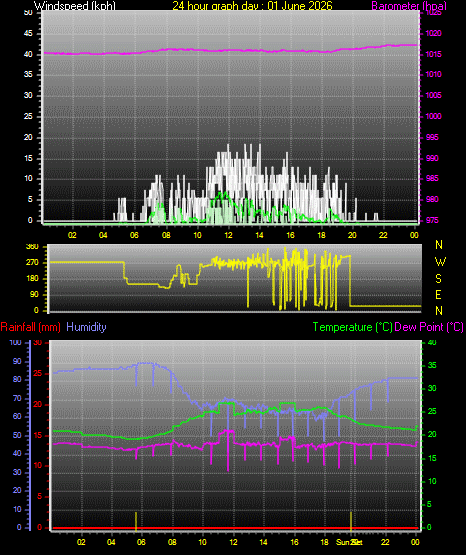Click '25' on the white windspeed axis
466x555 pixels.
click(28, 116)
